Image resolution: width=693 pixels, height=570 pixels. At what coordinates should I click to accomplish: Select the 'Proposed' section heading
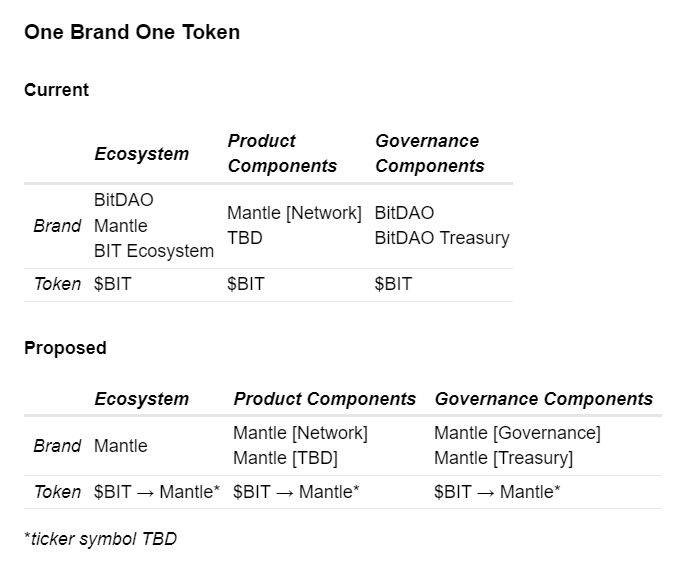pos(65,348)
